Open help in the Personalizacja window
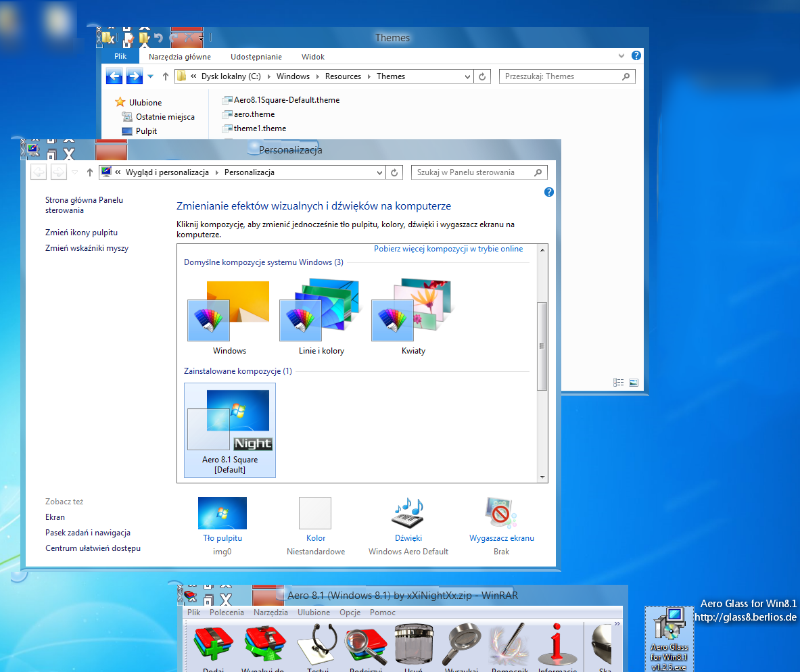The image size is (800, 672). pyautogui.click(x=549, y=193)
